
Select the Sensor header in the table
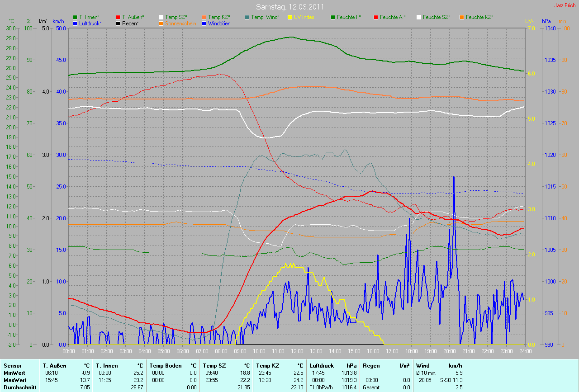click(x=12, y=365)
